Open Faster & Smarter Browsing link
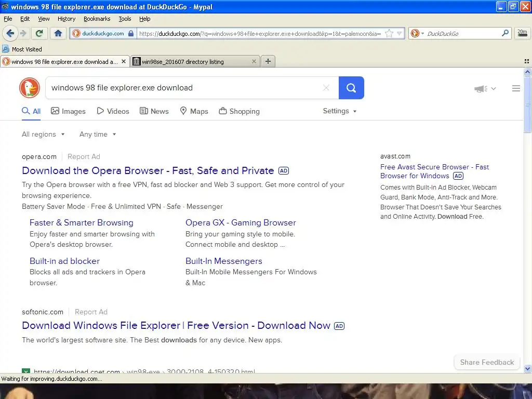The width and height of the screenshot is (532, 399). coord(82,222)
